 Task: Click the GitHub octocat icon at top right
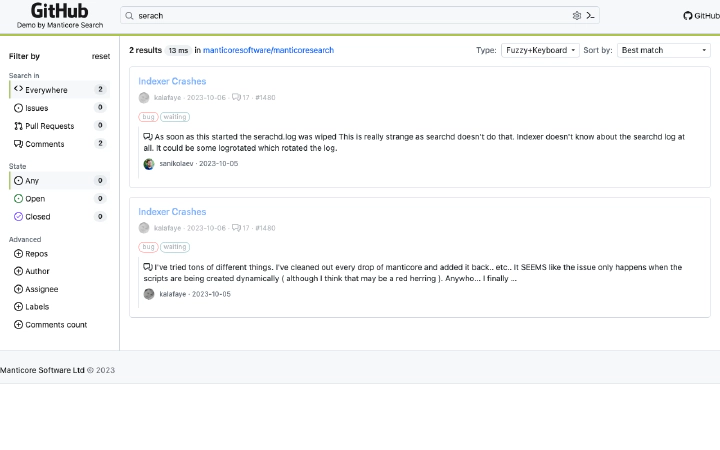(687, 16)
